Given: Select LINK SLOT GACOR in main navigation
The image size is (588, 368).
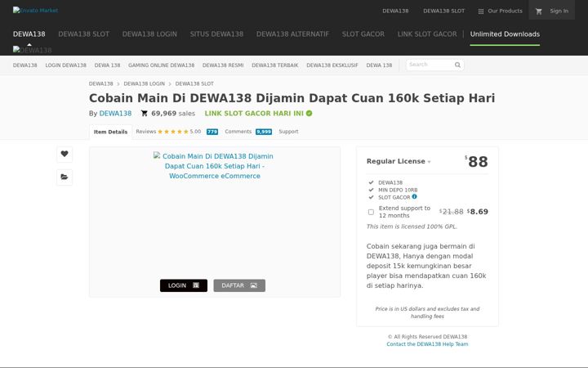Looking at the screenshot, I should pyautogui.click(x=427, y=34).
